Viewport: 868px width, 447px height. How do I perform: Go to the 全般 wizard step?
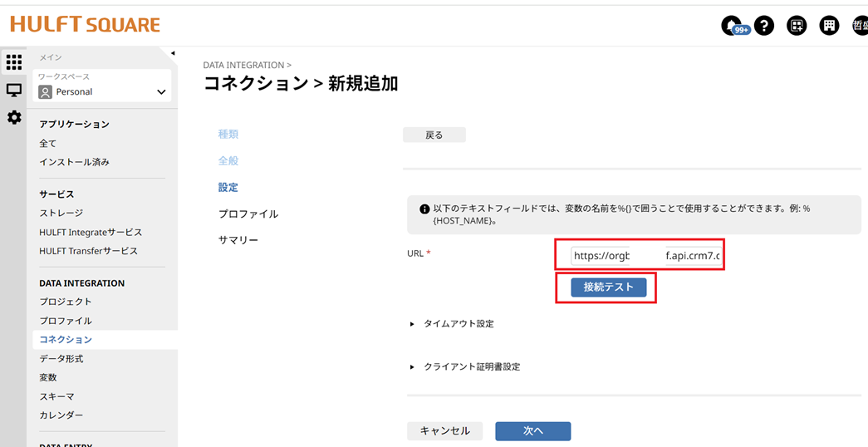228,160
